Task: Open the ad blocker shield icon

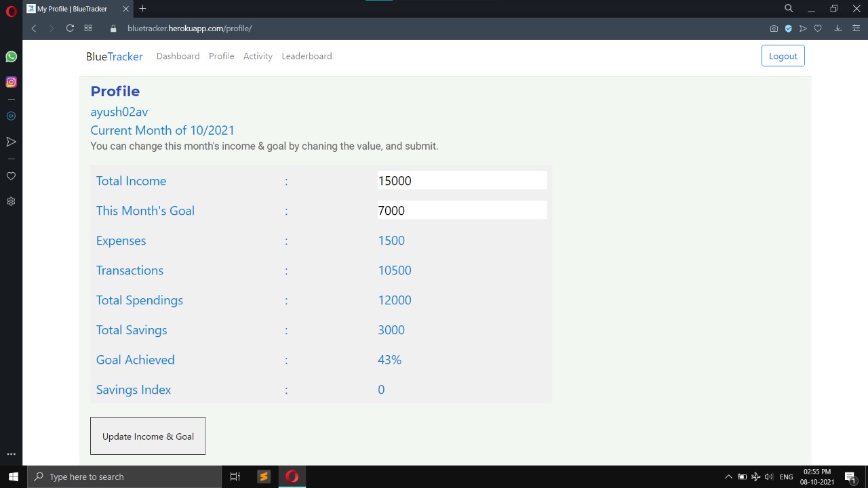Action: click(x=788, y=28)
